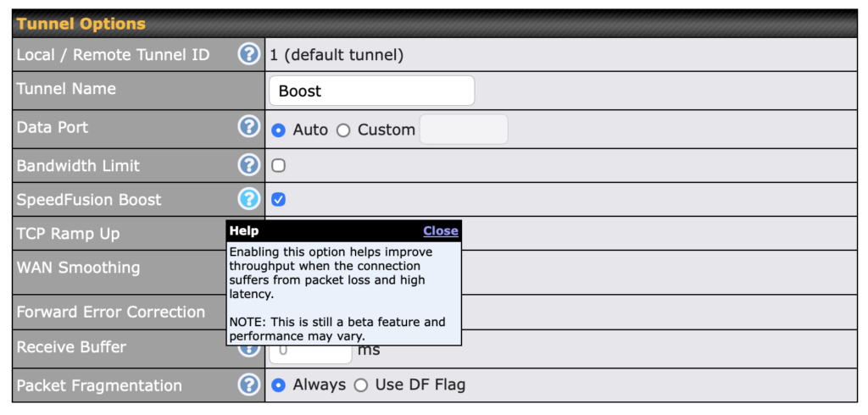This screenshot has width=868, height=415.
Task: Click the TCP Ramp Up label
Action: [x=68, y=234]
